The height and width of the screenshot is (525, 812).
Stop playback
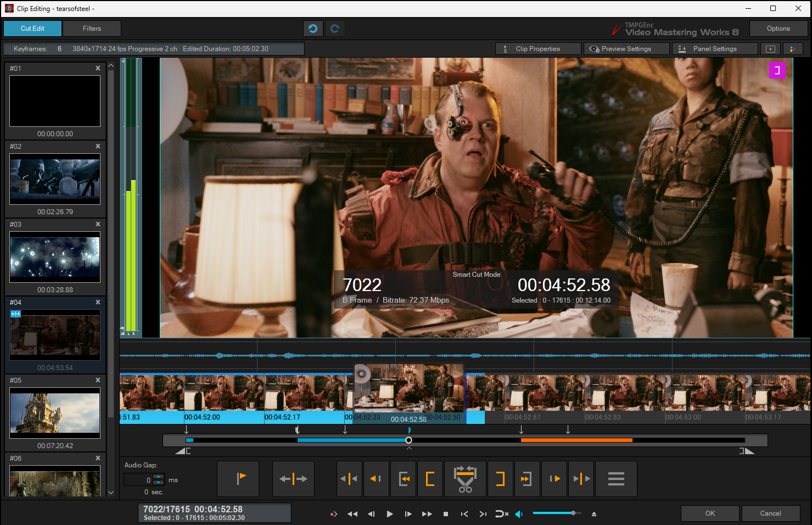click(x=446, y=514)
